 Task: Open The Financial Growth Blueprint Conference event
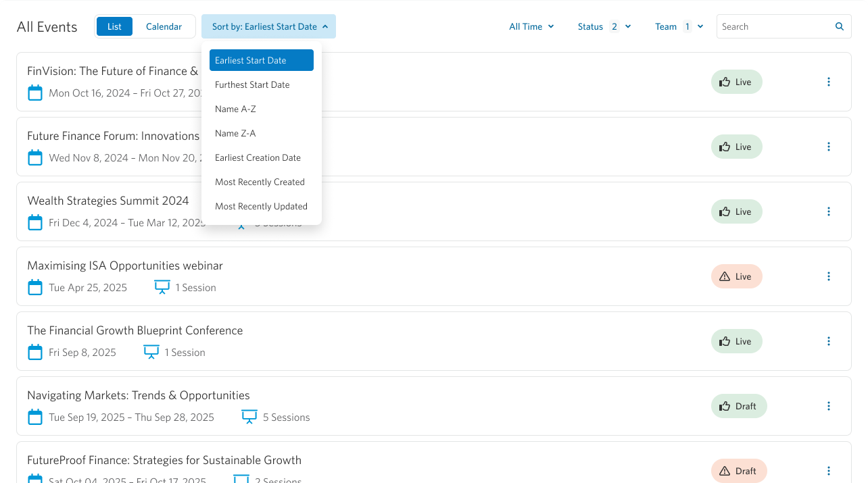135,331
